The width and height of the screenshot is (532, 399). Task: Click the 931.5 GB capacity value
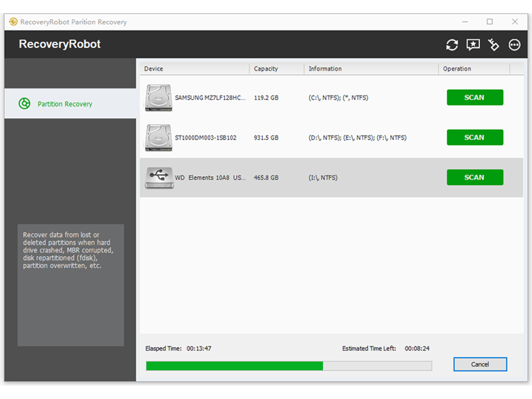point(266,138)
